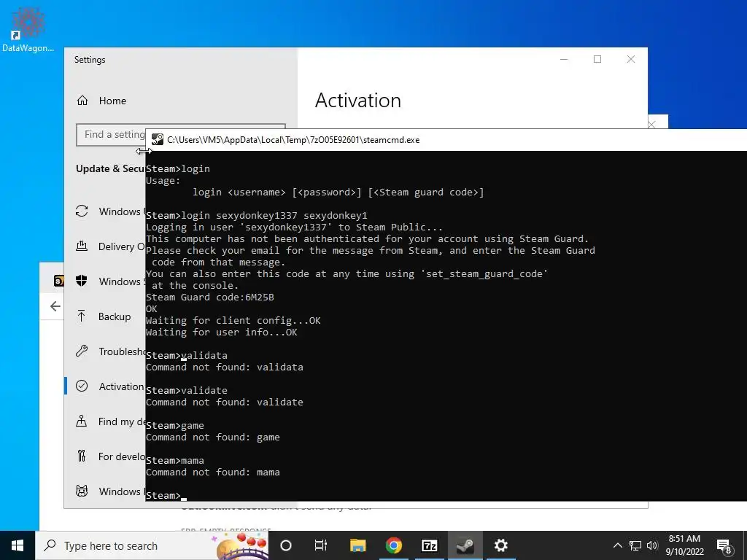747x560 pixels.
Task: Open Task View on taskbar
Action: (x=321, y=545)
